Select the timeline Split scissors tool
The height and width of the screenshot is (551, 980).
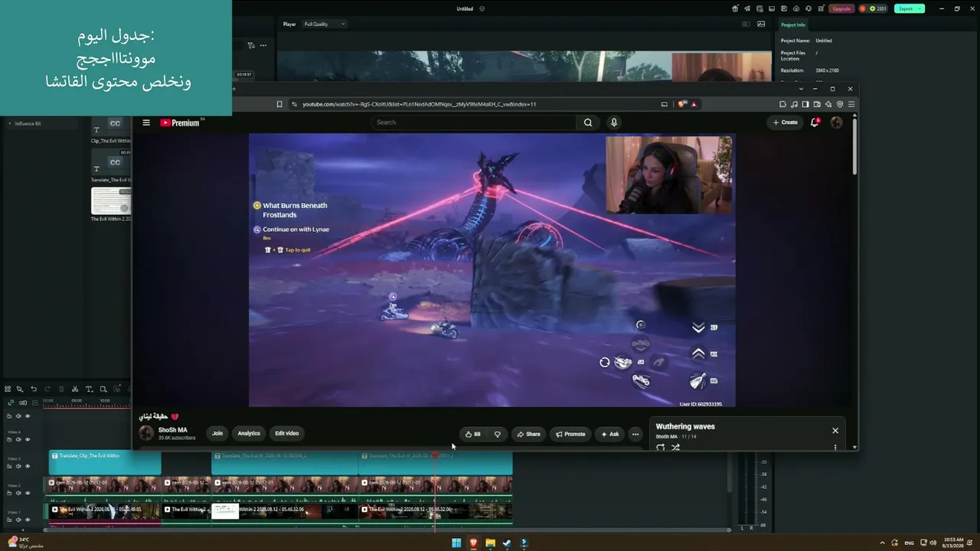click(75, 389)
